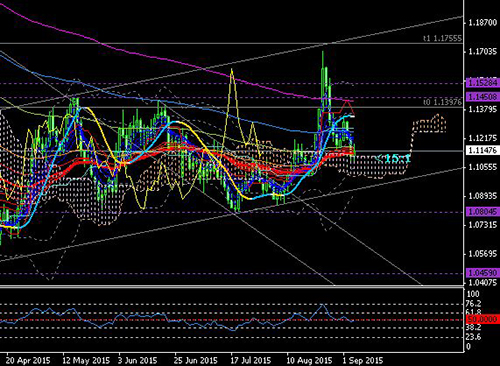Click the 17 Jul 2015 date label
The height and width of the screenshot is (366, 500).
[x=251, y=360]
